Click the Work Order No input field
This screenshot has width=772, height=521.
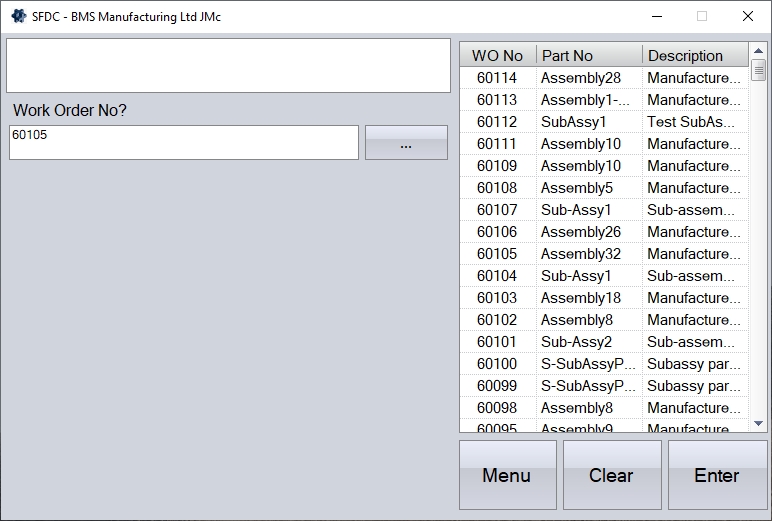click(x=184, y=142)
